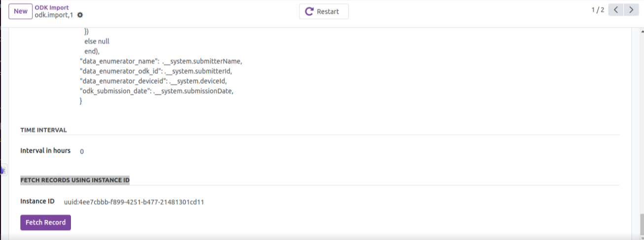Open the ODK Import breadcrumb link
Screen dimensions: 644x240
[x=52, y=7]
